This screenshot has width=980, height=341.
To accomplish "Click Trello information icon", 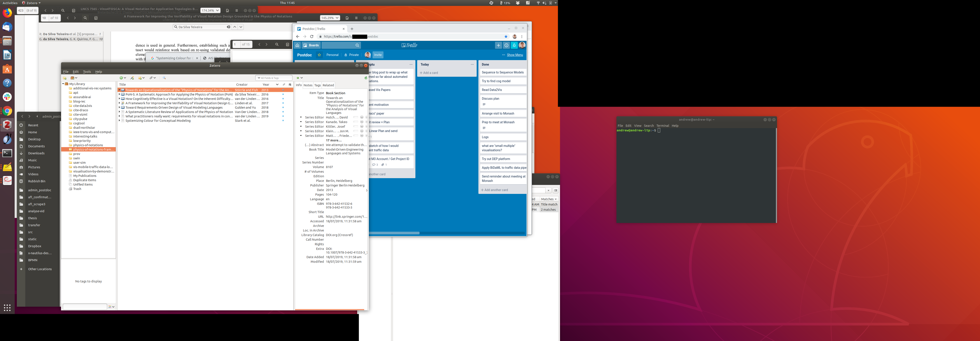I will pos(506,45).
